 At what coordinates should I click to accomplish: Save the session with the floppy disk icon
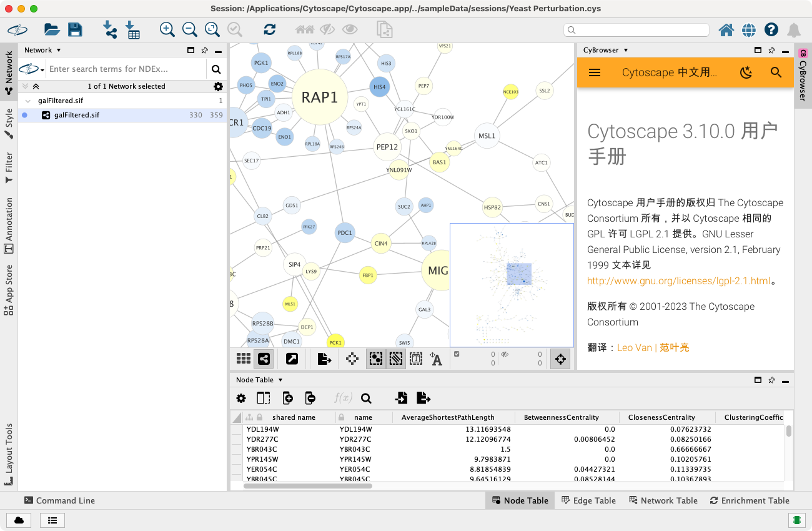[75, 29]
